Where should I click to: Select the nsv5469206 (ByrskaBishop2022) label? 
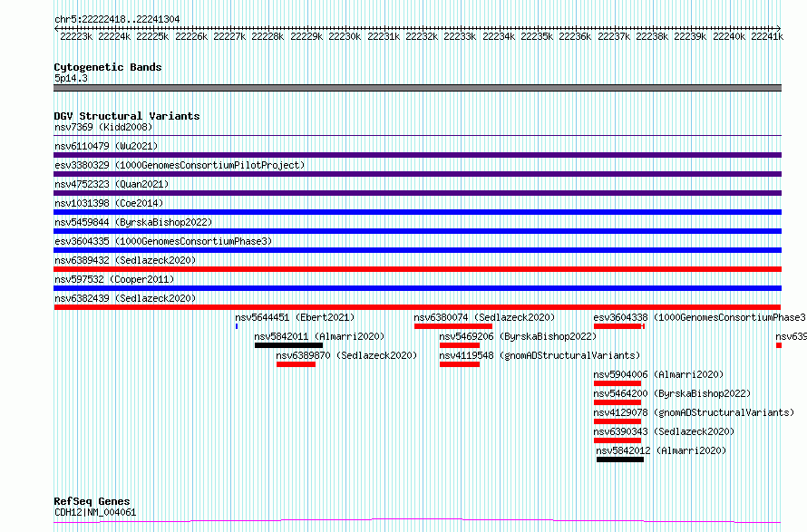(x=518, y=336)
